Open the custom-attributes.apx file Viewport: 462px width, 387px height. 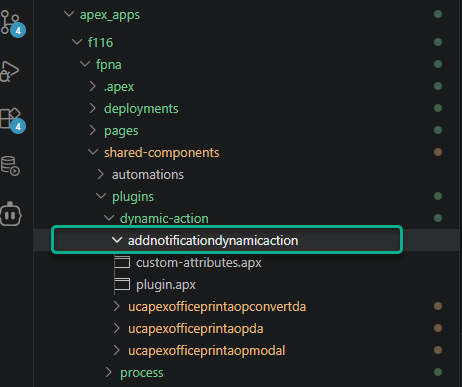click(199, 263)
